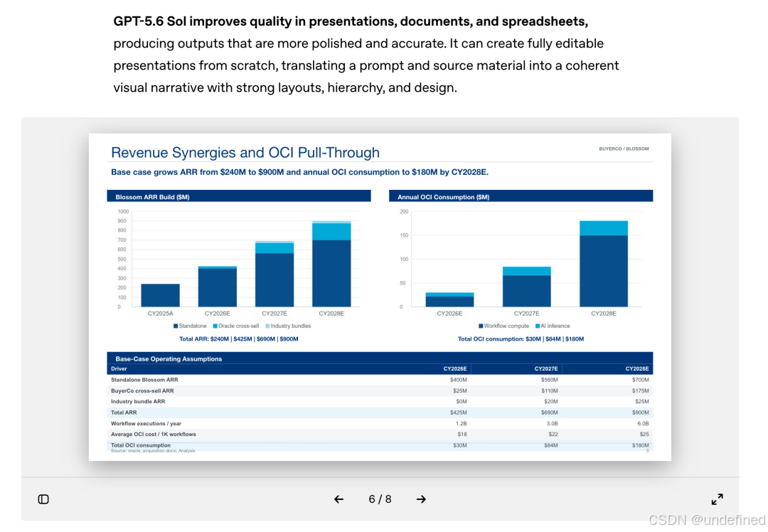
Task: Click the Workflow executions / year row label
Action: coord(146,424)
